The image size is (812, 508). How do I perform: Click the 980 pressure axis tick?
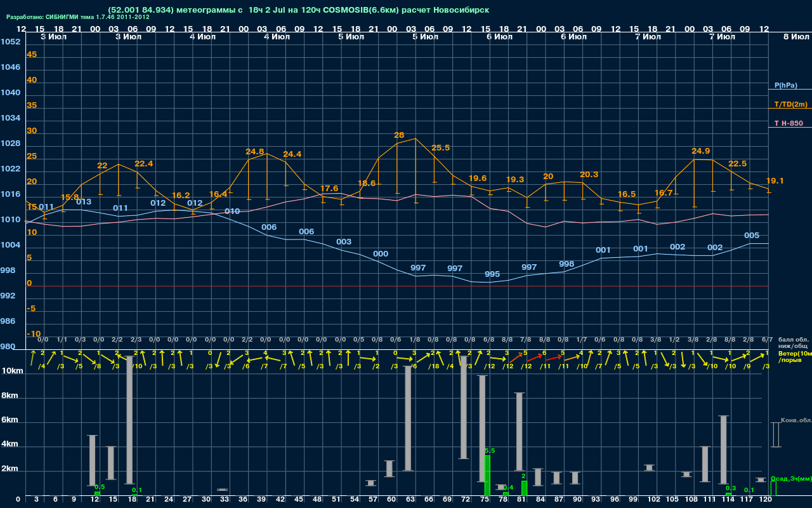(8, 347)
